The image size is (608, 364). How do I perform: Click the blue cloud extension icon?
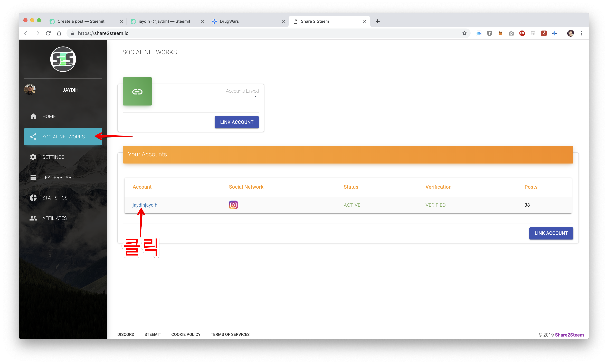click(479, 33)
